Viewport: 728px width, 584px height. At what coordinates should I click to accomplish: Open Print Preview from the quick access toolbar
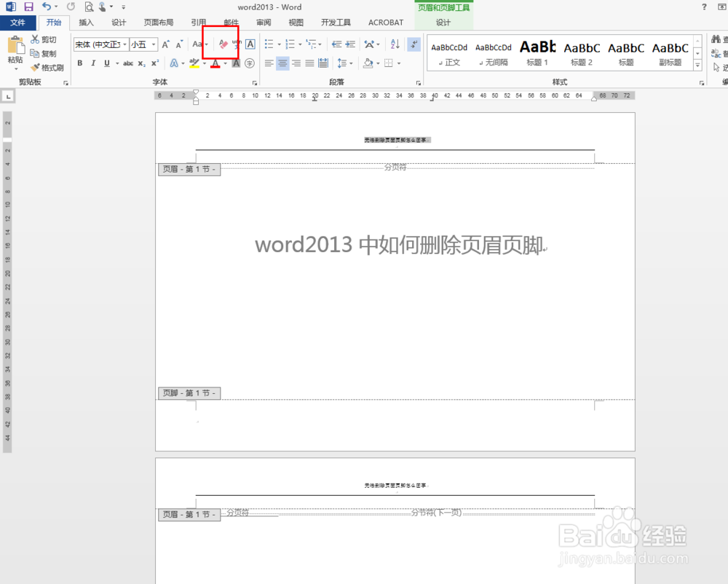89,7
